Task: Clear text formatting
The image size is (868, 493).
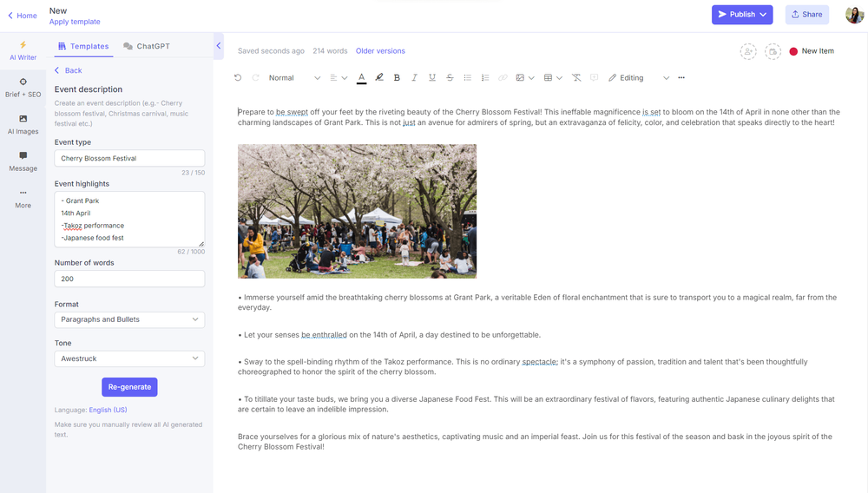Action: tap(576, 77)
